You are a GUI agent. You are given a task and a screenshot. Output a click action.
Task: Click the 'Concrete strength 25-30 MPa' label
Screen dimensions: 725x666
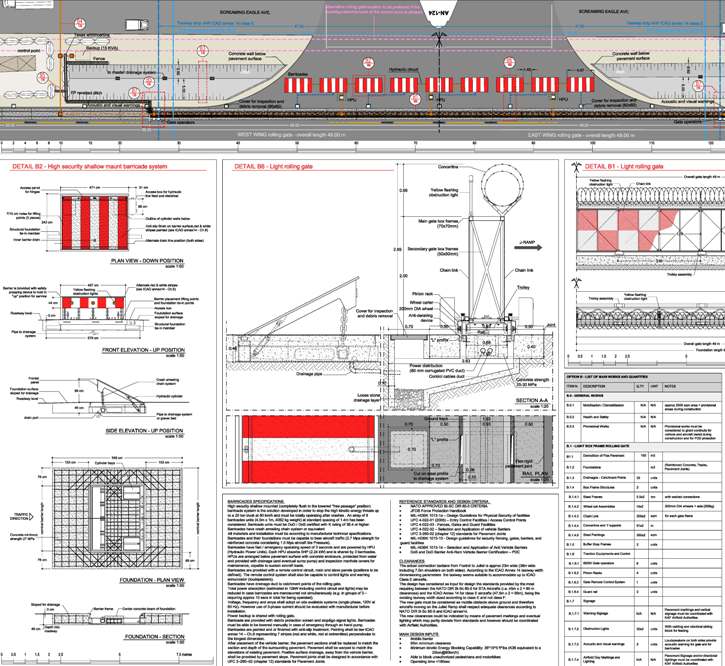point(533,382)
